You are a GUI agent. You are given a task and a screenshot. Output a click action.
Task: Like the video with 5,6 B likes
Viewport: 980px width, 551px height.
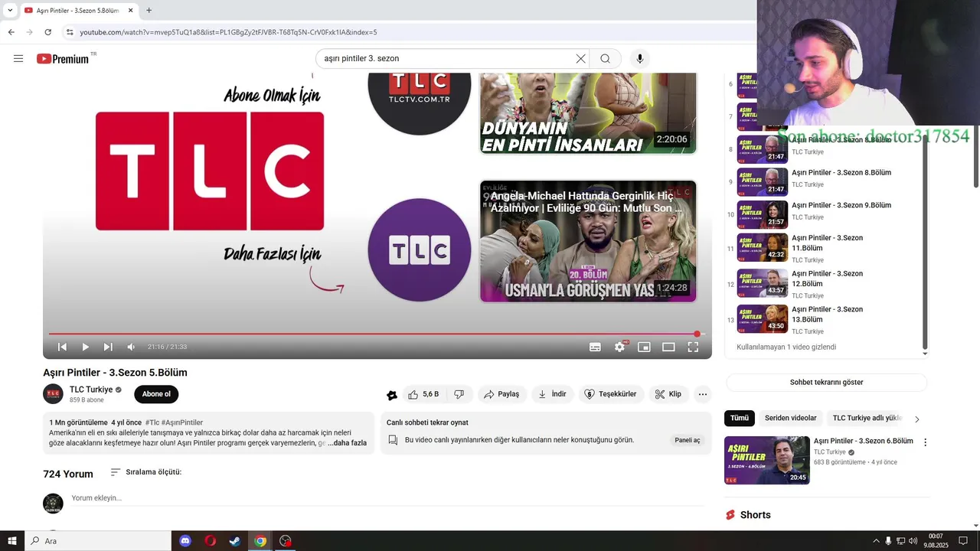point(423,394)
